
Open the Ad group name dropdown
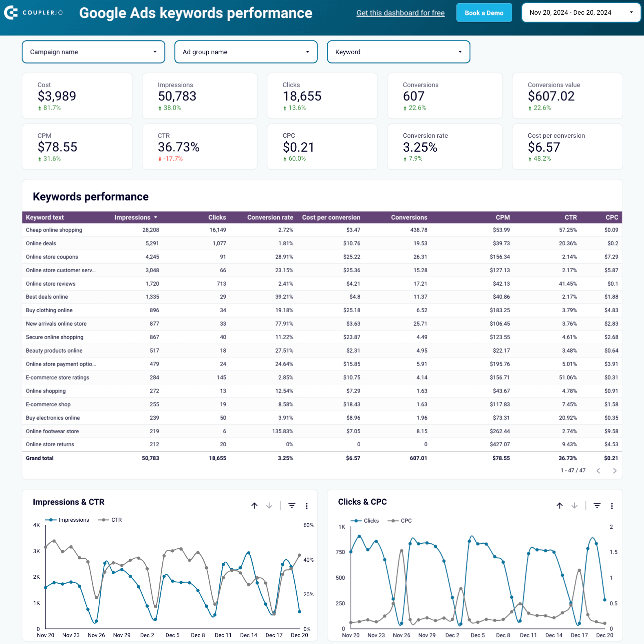[x=246, y=52]
